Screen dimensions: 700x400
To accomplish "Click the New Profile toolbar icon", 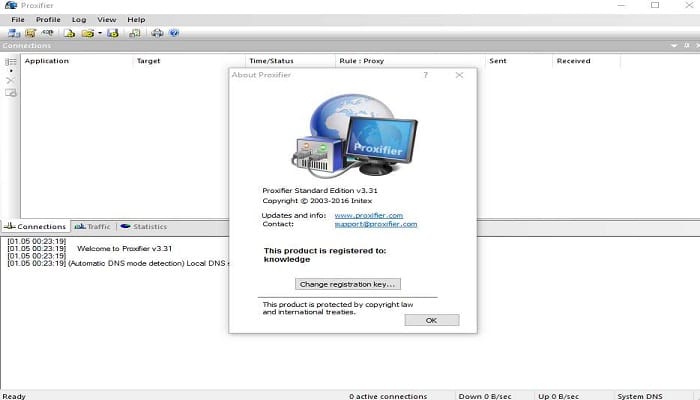I will (70, 33).
